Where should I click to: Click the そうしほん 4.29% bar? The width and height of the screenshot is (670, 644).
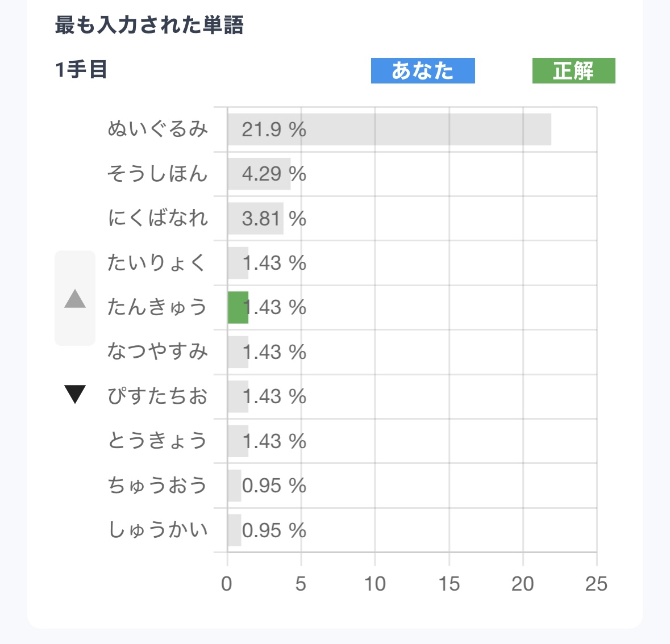click(259, 174)
